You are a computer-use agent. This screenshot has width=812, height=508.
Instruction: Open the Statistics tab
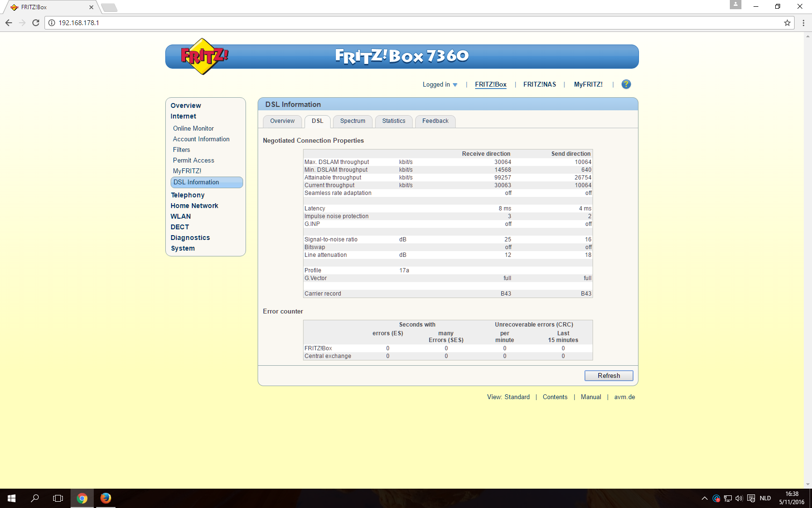tap(393, 121)
